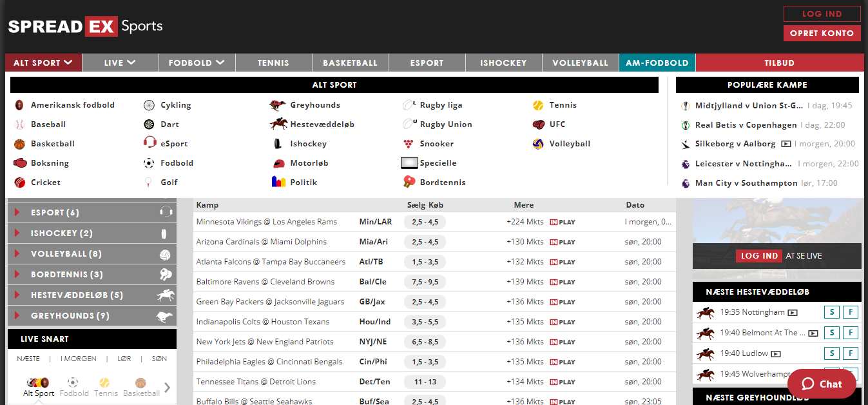Click the Fodbold ball icon in Alt Sport

(149, 163)
